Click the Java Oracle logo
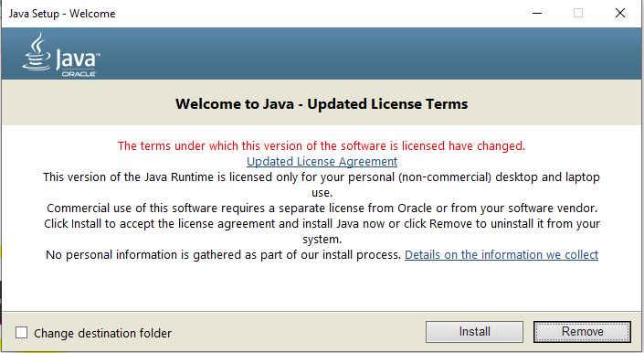Screen dimensions: 644x353 (x=61, y=55)
